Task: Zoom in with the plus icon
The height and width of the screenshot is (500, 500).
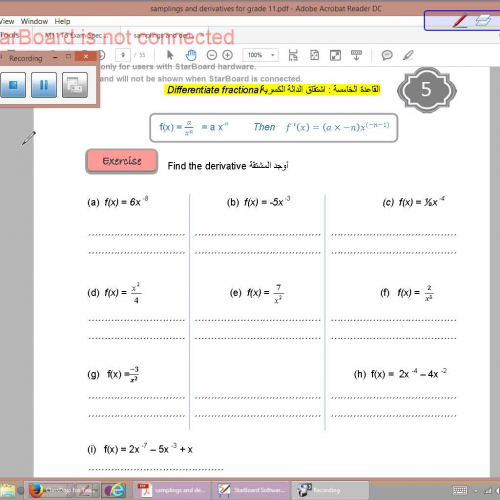Action: coord(227,55)
